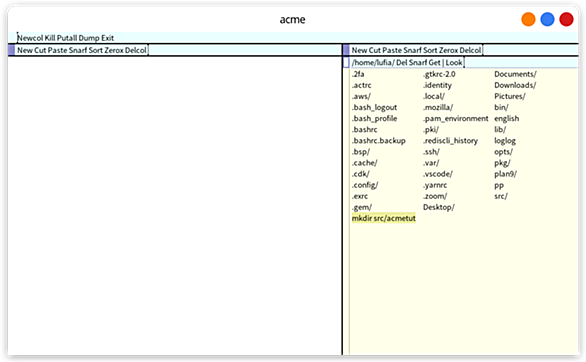Click Snarf in the /home/lufia/ window tag
This screenshot has width=586, height=362.
(418, 62)
